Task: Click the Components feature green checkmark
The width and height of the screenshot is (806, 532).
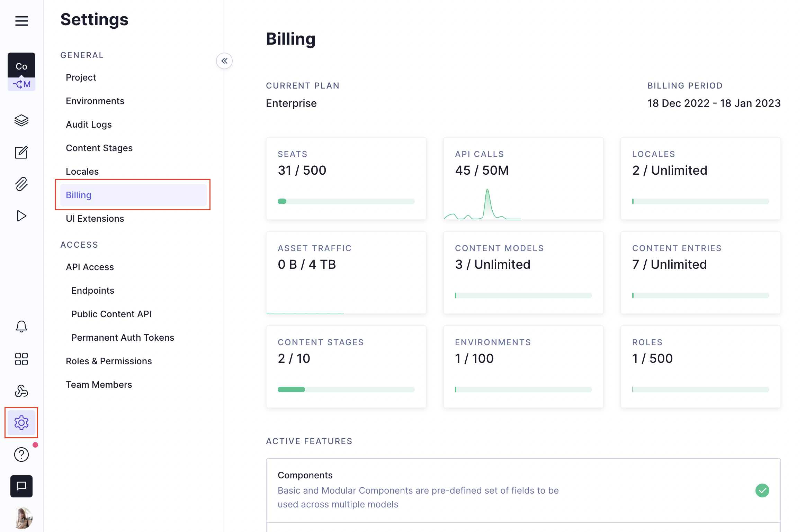Action: [x=762, y=490]
